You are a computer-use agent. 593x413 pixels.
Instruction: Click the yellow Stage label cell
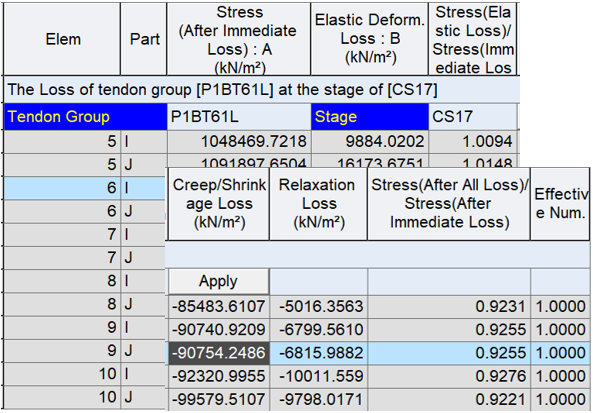point(370,116)
